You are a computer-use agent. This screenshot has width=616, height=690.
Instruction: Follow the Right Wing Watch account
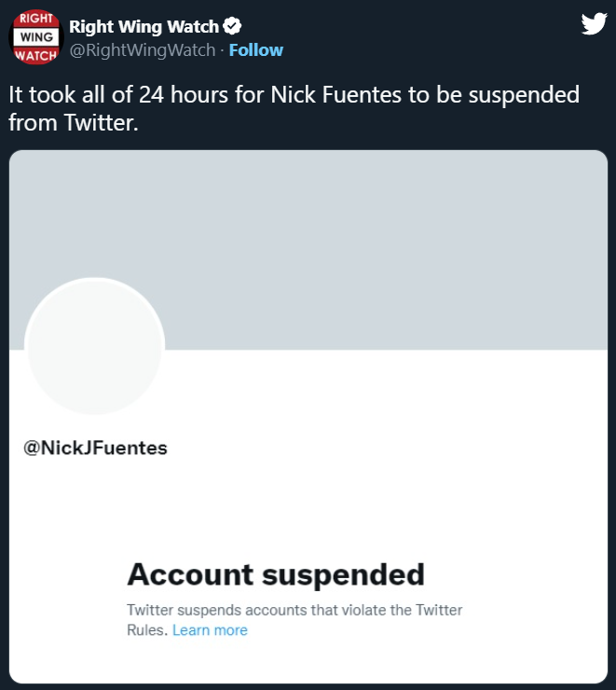[255, 50]
